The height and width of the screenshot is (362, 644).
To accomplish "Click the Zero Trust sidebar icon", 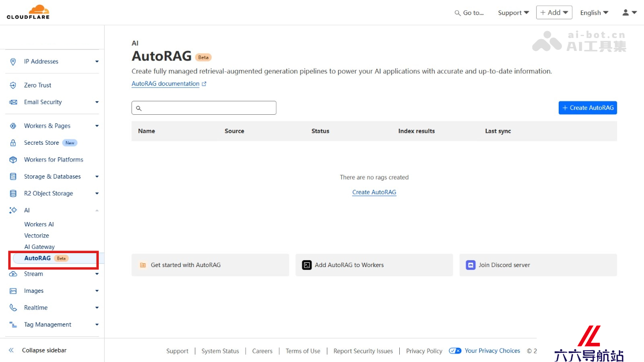I will pyautogui.click(x=13, y=85).
